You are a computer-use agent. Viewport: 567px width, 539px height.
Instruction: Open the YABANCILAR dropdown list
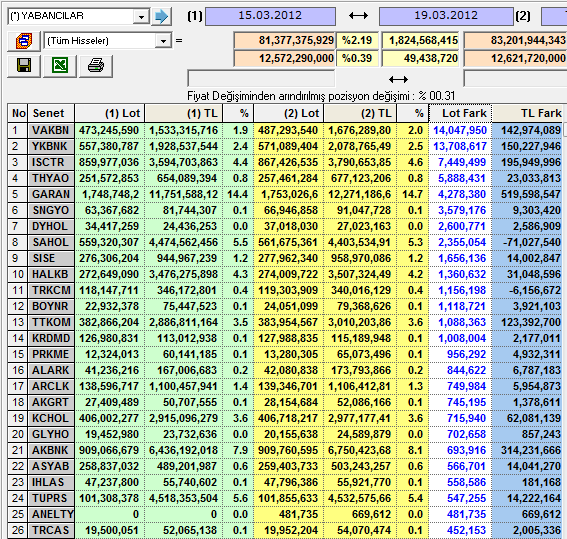(x=141, y=16)
